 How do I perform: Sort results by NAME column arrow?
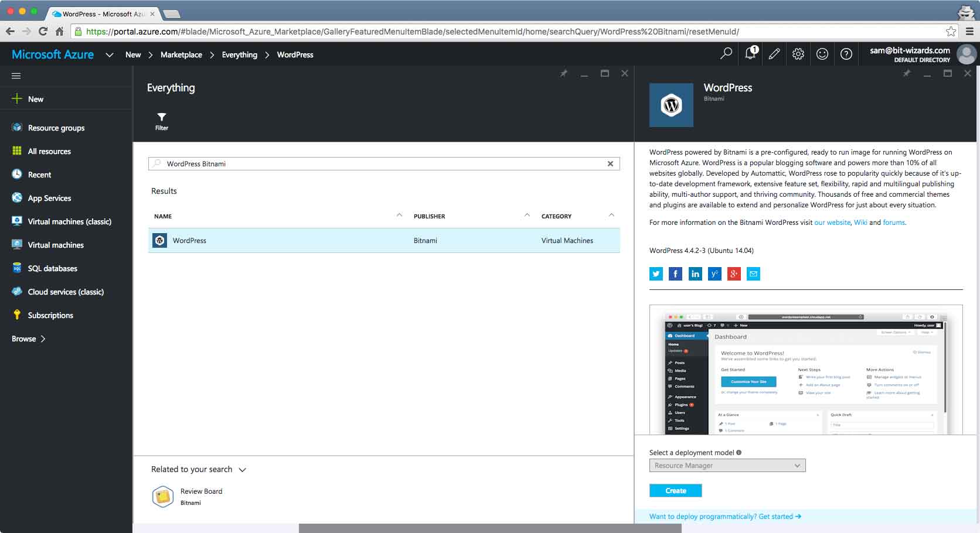pos(399,216)
